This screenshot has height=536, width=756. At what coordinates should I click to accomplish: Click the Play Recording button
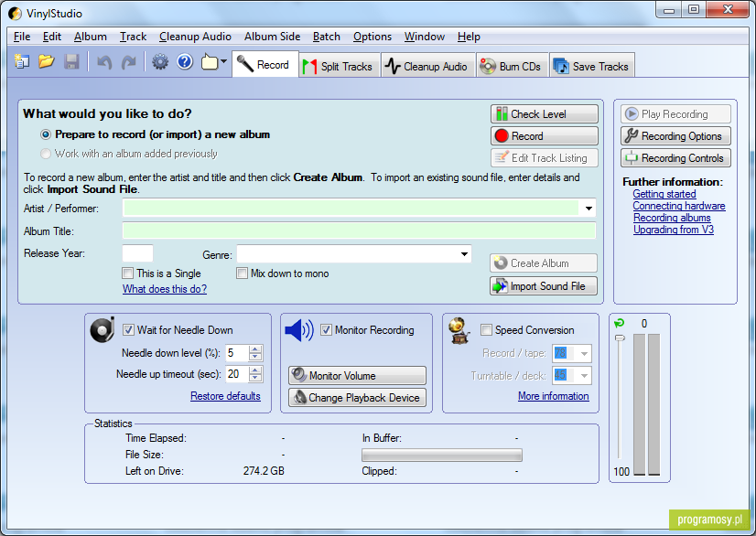[675, 114]
